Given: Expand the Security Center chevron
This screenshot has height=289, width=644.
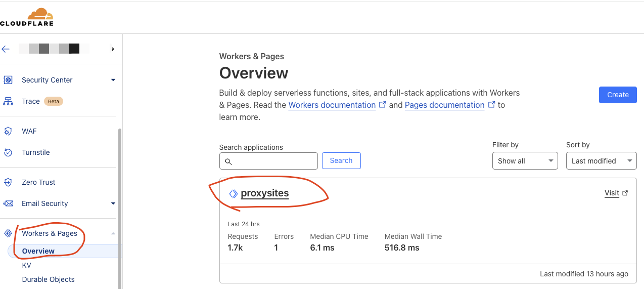Looking at the screenshot, I should tap(113, 80).
